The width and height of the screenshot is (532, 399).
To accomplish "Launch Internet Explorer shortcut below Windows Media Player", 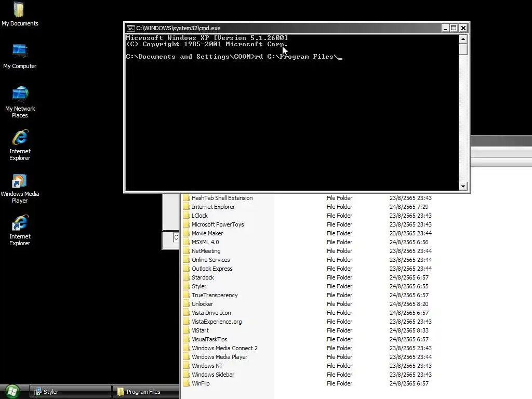I will 20,230.
